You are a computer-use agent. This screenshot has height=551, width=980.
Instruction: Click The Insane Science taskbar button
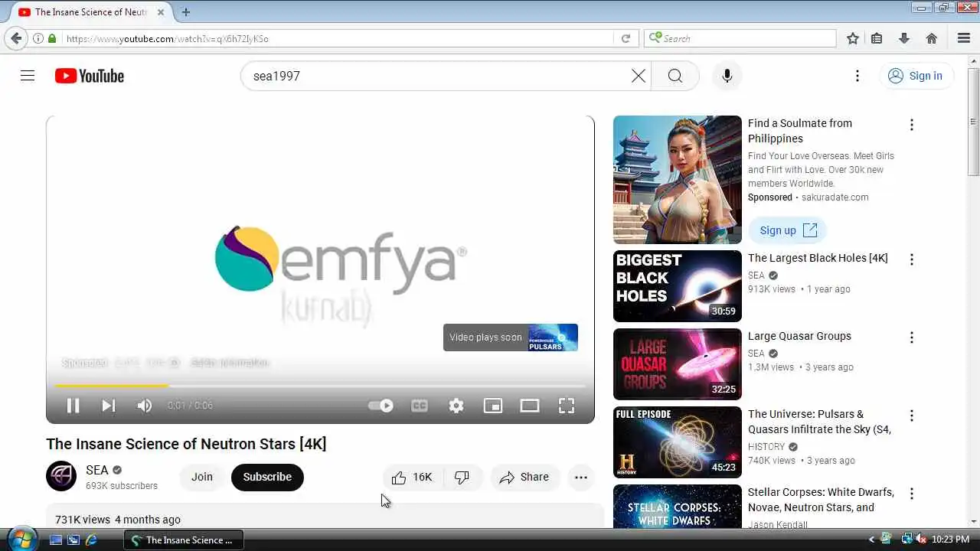click(x=184, y=540)
